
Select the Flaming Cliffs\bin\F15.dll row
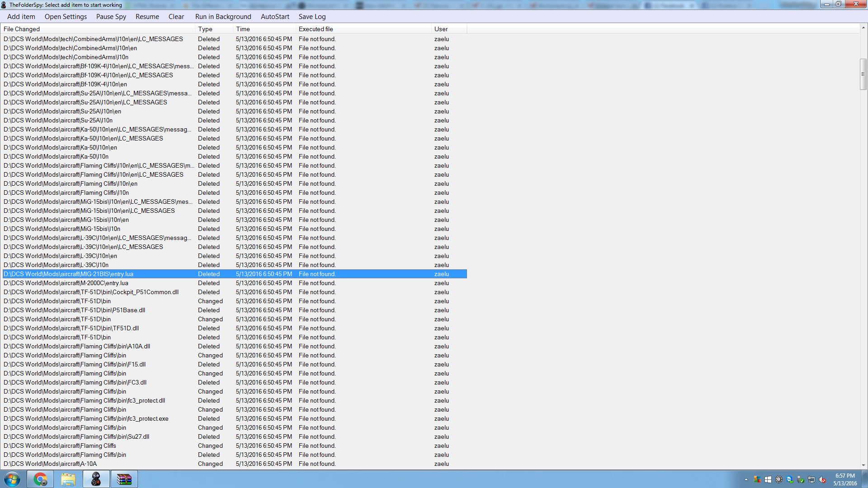235,364
